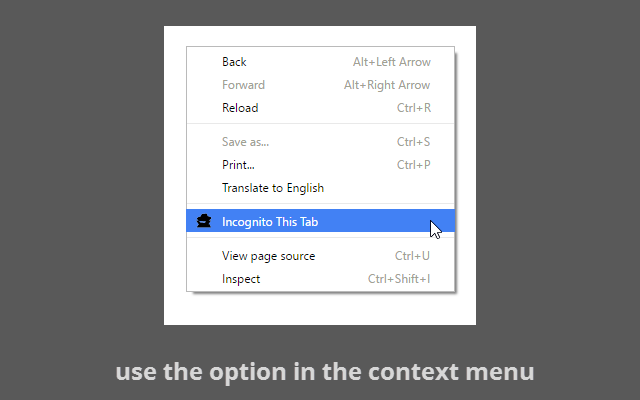Click the Alt+Left Arrow shortcut label

pyautogui.click(x=392, y=62)
